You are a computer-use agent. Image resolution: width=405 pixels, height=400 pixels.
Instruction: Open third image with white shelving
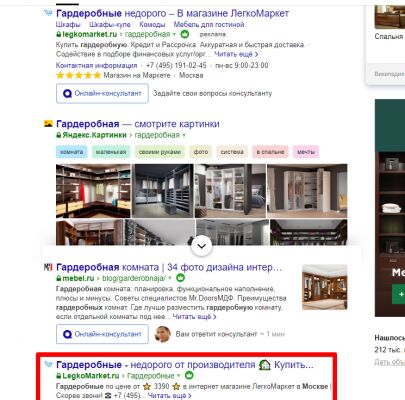click(230, 191)
